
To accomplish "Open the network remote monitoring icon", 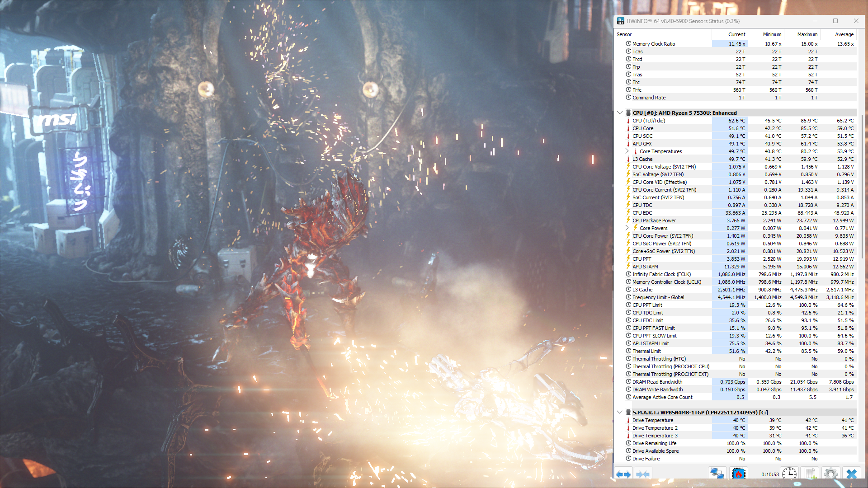I will pyautogui.click(x=717, y=474).
